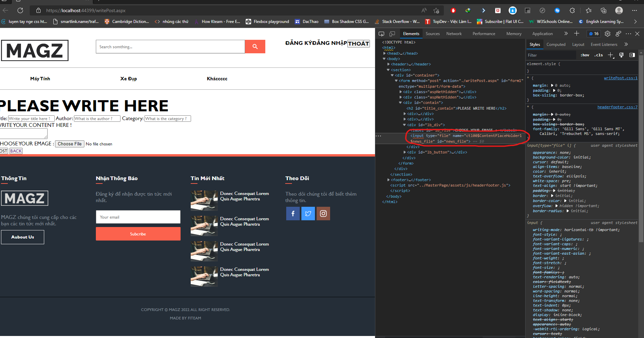Screen dimensions: 644x338
Task: Switch to the Performance tab
Action: (484, 34)
